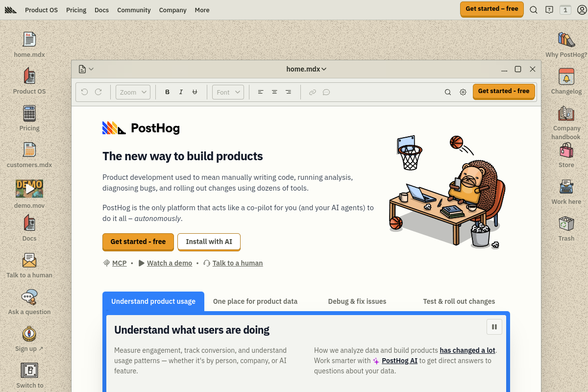Toggle bold formatting in the toolbar

pos(167,92)
